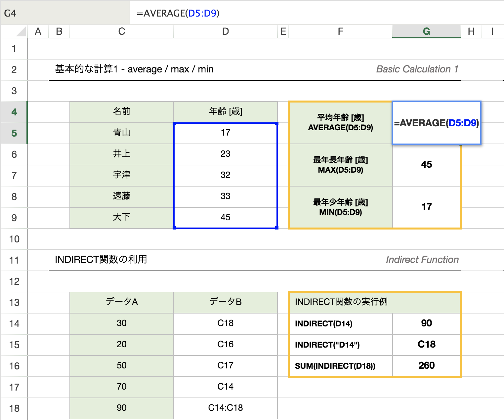Viewport: 504px width, 420px height.
Task: Select column A header
Action: point(38,31)
